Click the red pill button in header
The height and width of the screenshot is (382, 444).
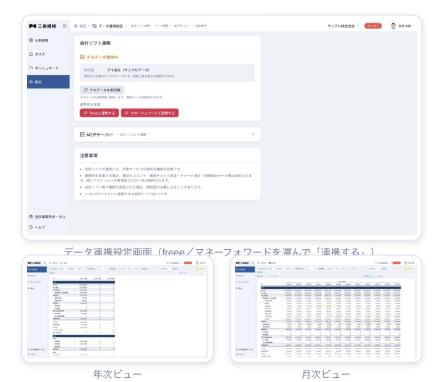373,26
